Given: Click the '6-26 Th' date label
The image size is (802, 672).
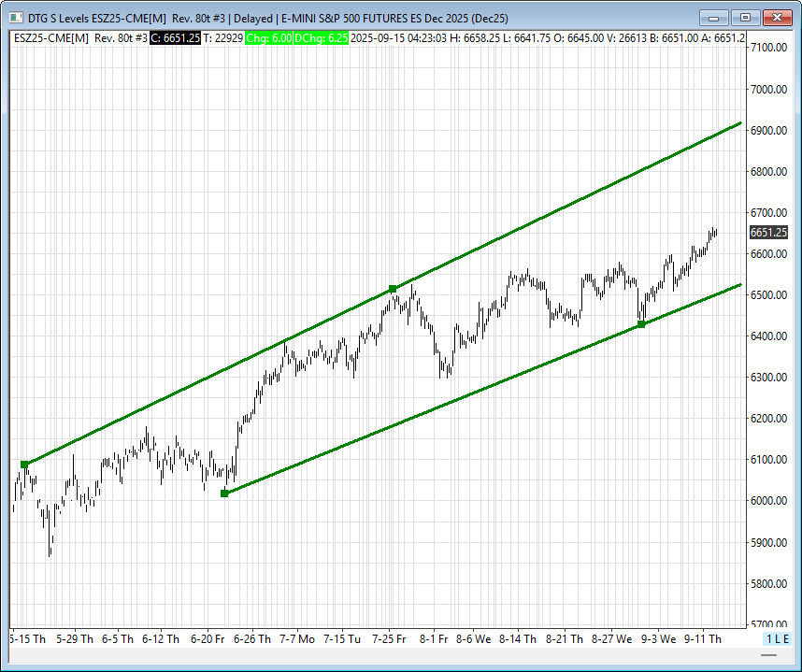Looking at the screenshot, I should point(252,639).
